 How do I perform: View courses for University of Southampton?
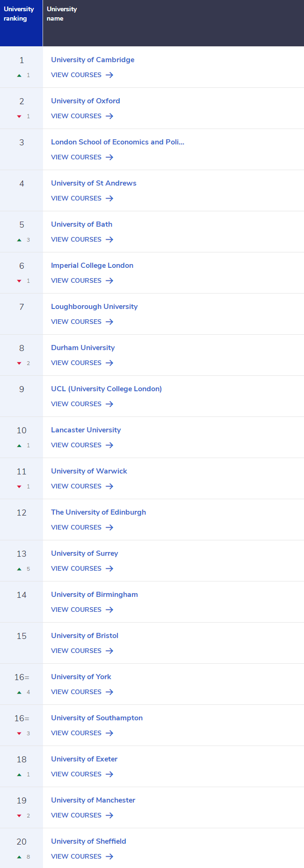pos(82,733)
